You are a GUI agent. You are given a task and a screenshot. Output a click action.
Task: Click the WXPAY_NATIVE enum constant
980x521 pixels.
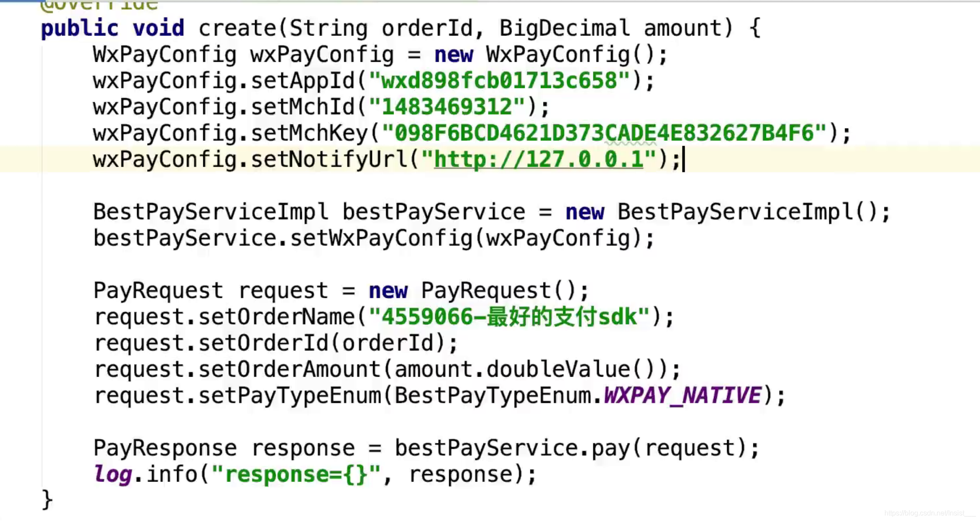pyautogui.click(x=683, y=396)
